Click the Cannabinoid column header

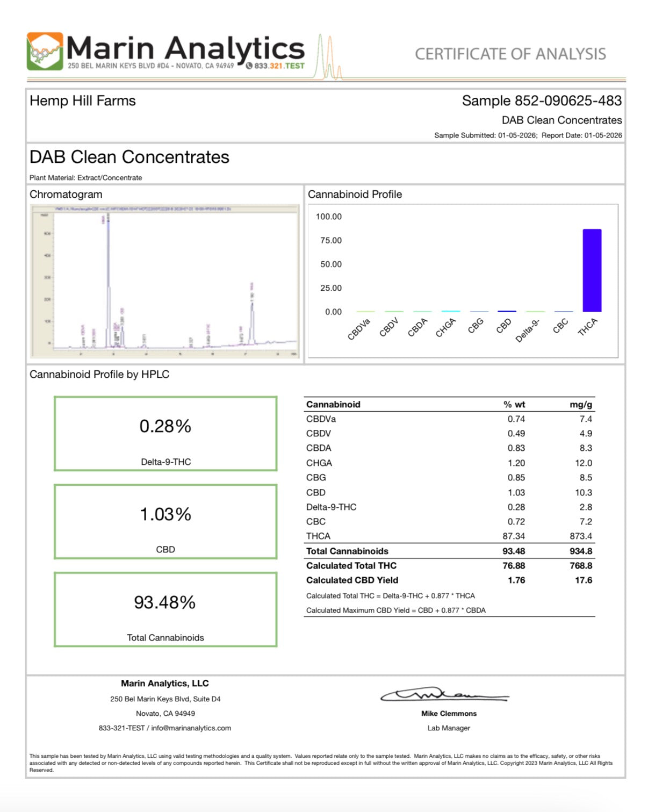[333, 405]
